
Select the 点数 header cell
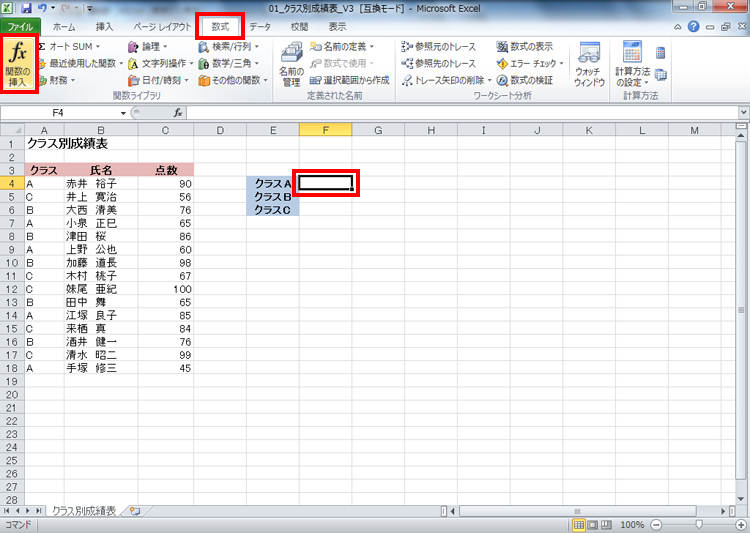point(165,170)
